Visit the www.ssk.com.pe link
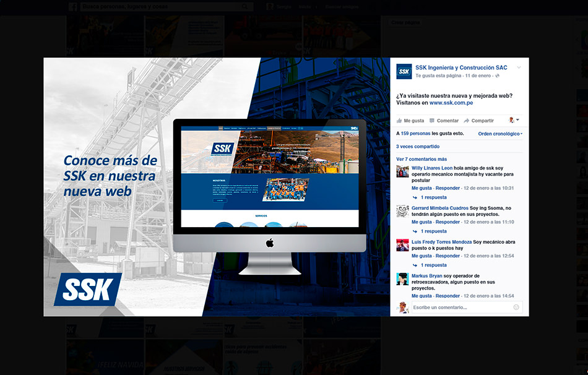 [451, 103]
